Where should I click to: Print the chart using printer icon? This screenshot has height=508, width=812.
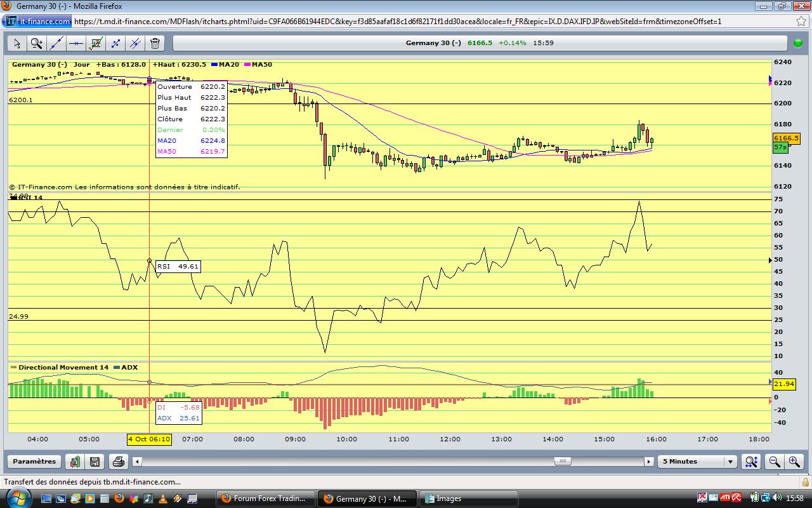point(117,462)
